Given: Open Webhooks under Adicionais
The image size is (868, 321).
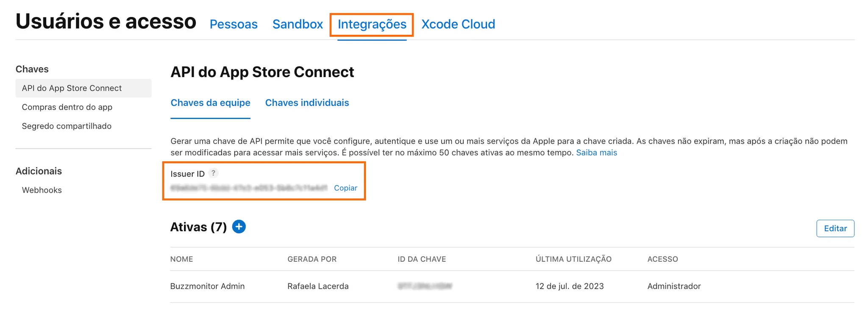Looking at the screenshot, I should 42,190.
